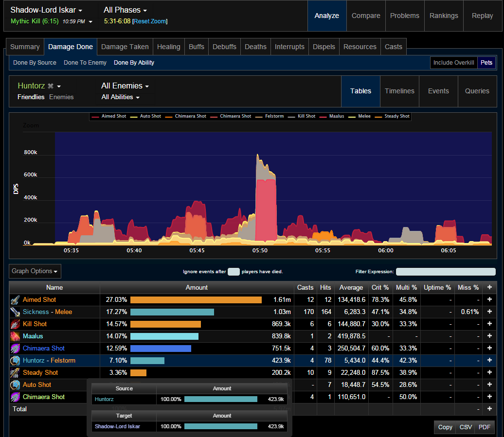Click the Enemies filter link
This screenshot has width=504, height=437.
[x=61, y=97]
